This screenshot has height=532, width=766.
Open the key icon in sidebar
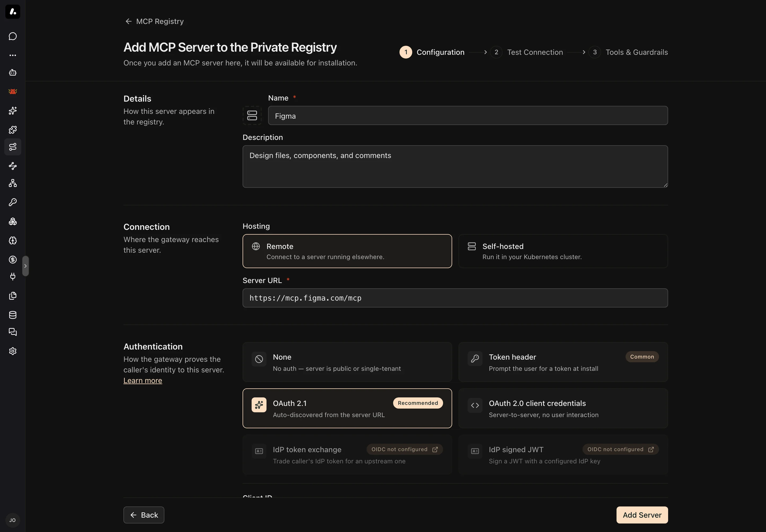click(x=13, y=202)
